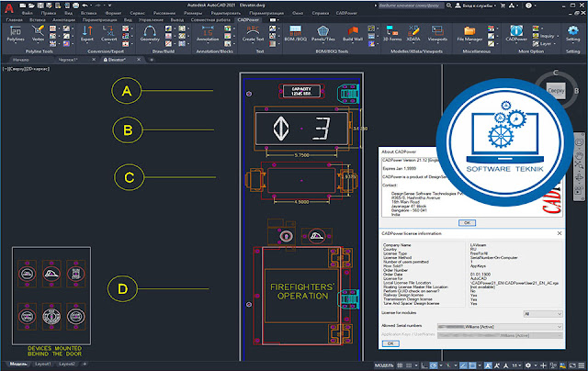The image size is (588, 371).
Task: Click the keyword search input field
Action: (410, 6)
